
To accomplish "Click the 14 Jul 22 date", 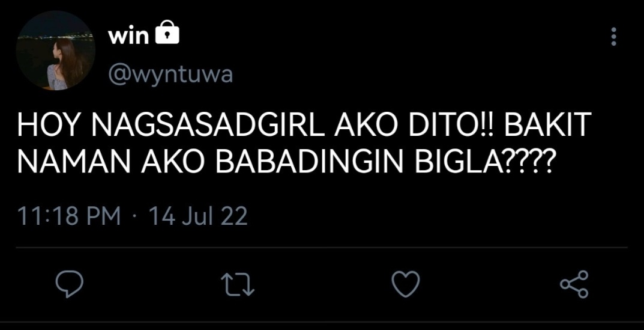I will point(198,216).
